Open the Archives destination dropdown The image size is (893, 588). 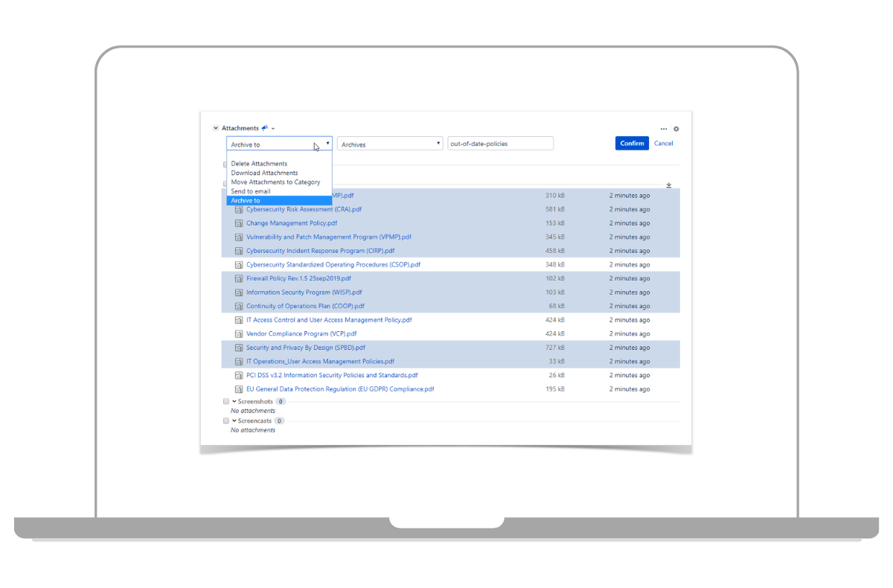pyautogui.click(x=390, y=144)
